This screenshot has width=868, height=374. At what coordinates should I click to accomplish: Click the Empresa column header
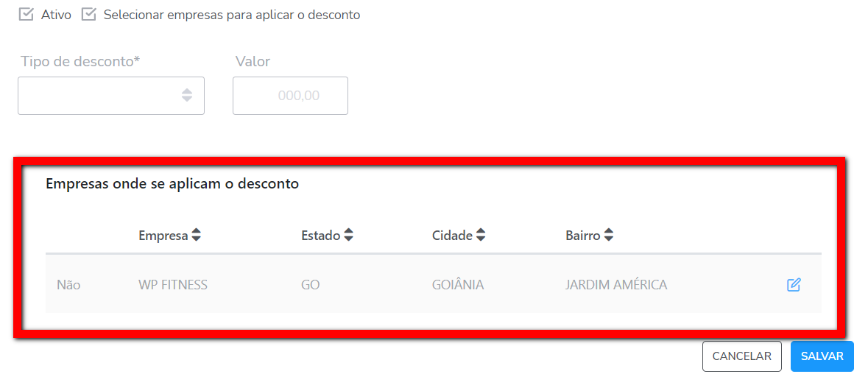click(163, 236)
